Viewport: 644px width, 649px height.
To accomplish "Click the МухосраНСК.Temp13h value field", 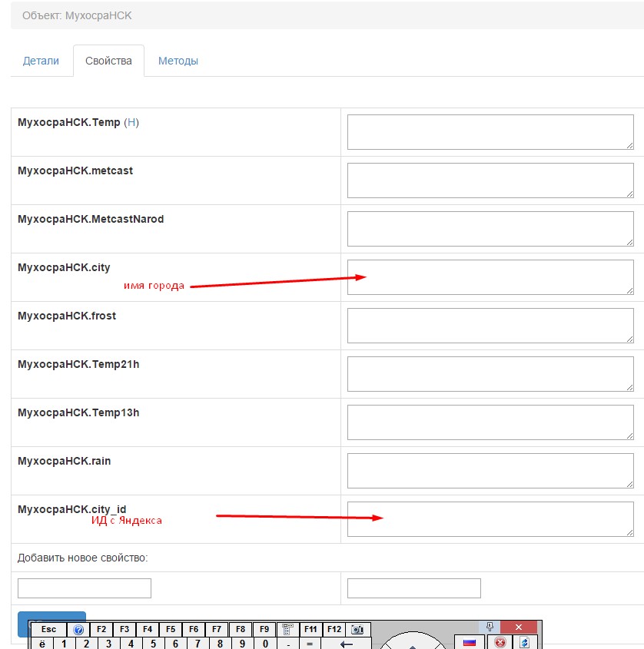I will click(490, 422).
